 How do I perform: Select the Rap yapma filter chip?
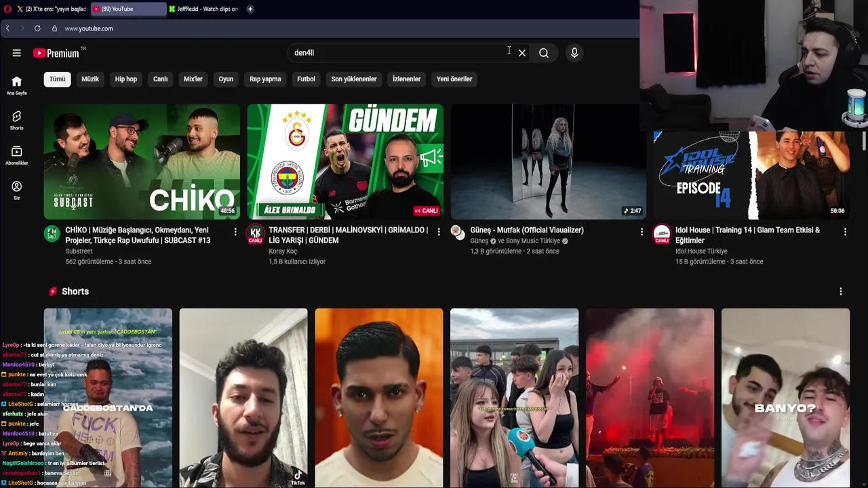[x=265, y=79]
